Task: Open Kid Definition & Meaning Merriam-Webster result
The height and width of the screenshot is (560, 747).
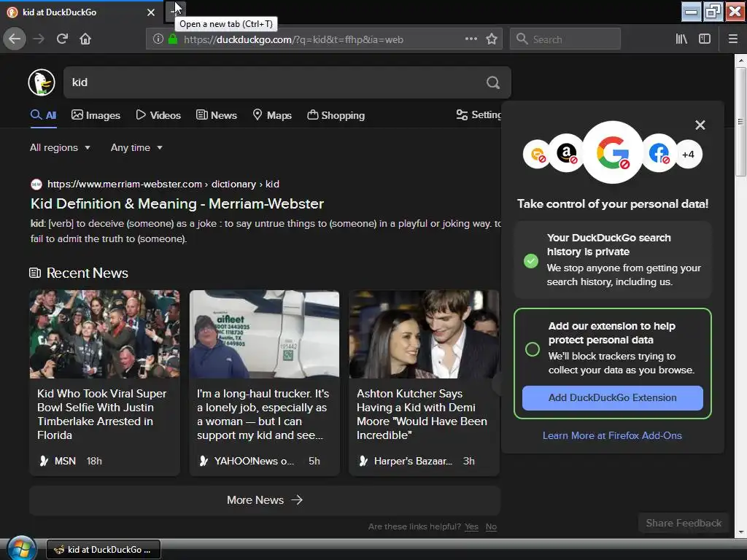Action: click(177, 204)
